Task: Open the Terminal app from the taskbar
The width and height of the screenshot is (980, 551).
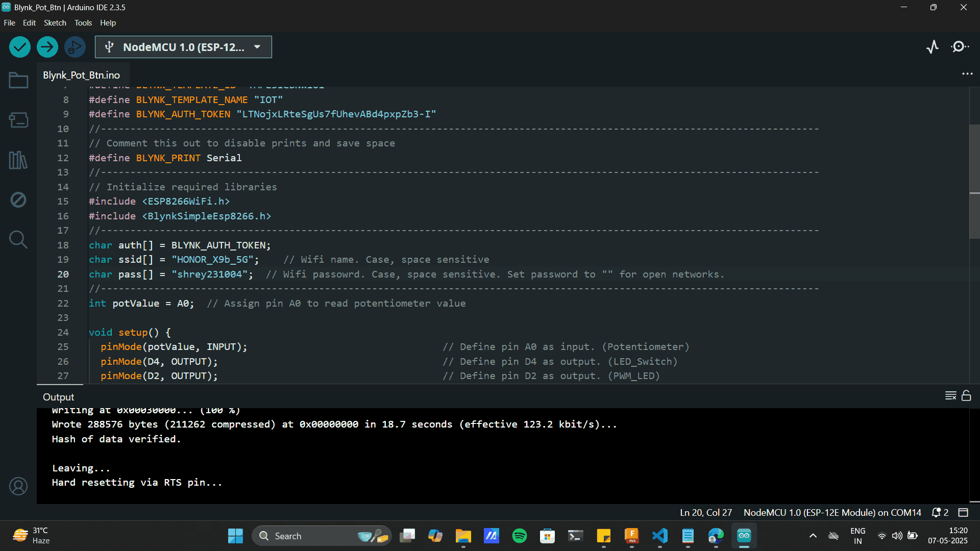Action: [x=576, y=536]
